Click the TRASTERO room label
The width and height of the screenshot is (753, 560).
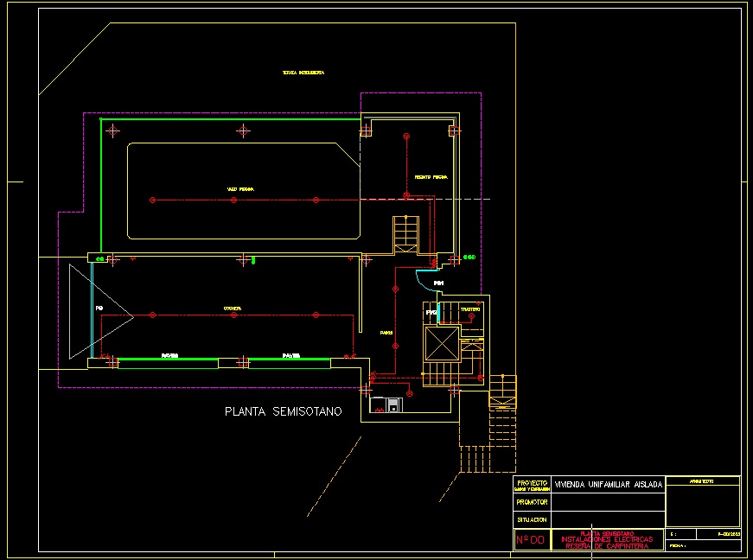tap(470, 309)
